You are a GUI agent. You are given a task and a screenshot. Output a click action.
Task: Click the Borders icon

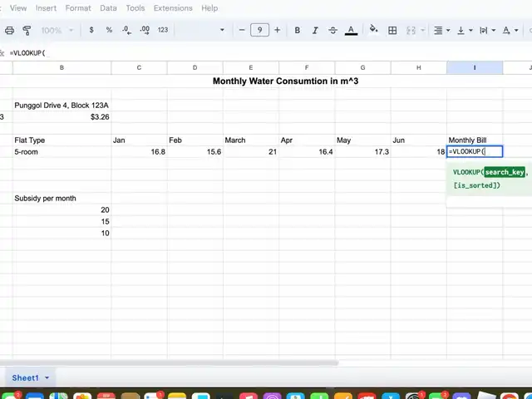[392, 30]
